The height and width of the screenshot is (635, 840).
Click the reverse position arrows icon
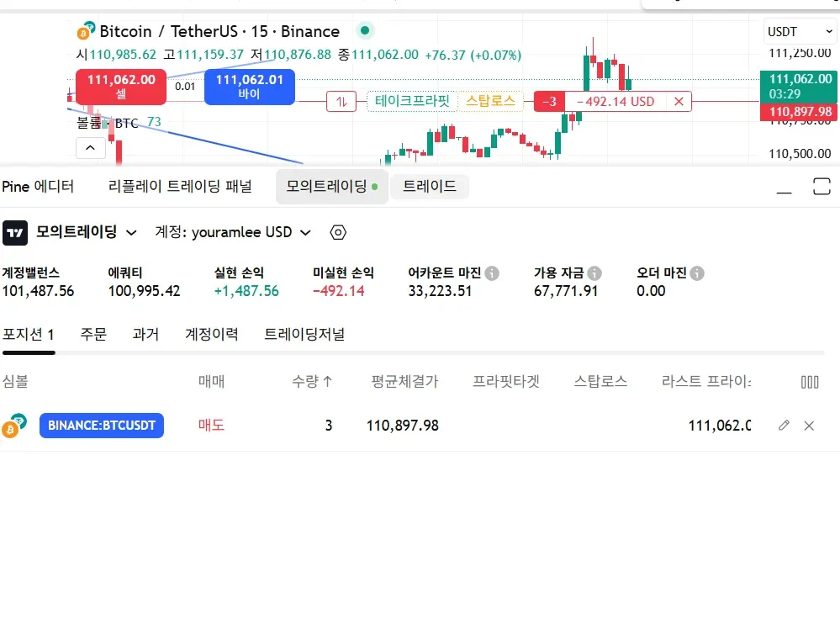(x=341, y=101)
